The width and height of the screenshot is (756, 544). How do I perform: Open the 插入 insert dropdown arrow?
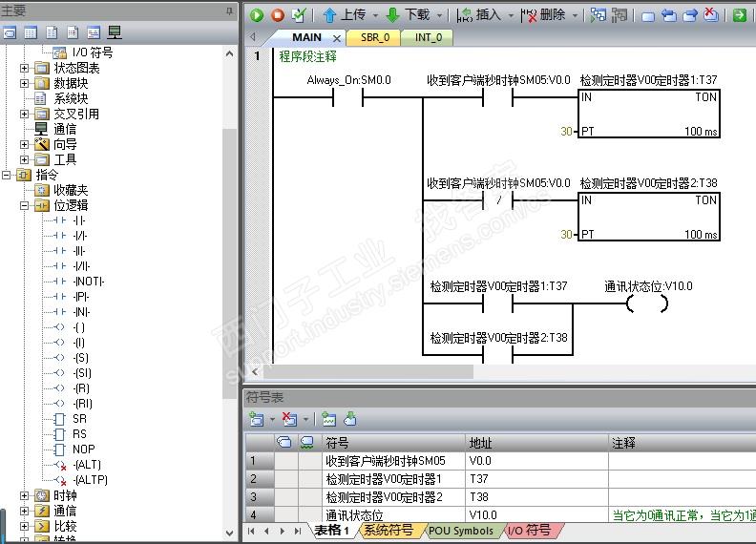click(511, 16)
